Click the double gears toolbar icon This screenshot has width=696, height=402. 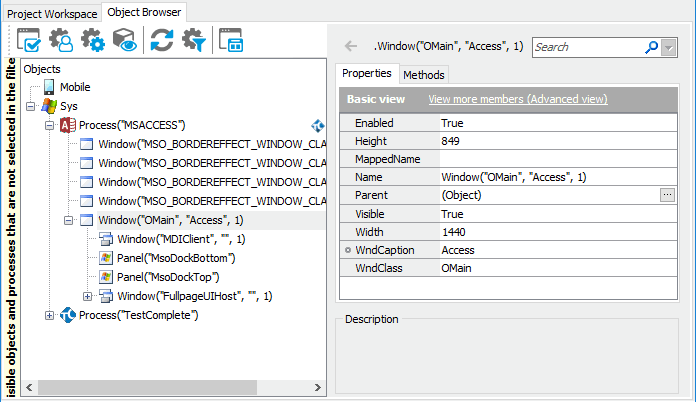tap(93, 41)
